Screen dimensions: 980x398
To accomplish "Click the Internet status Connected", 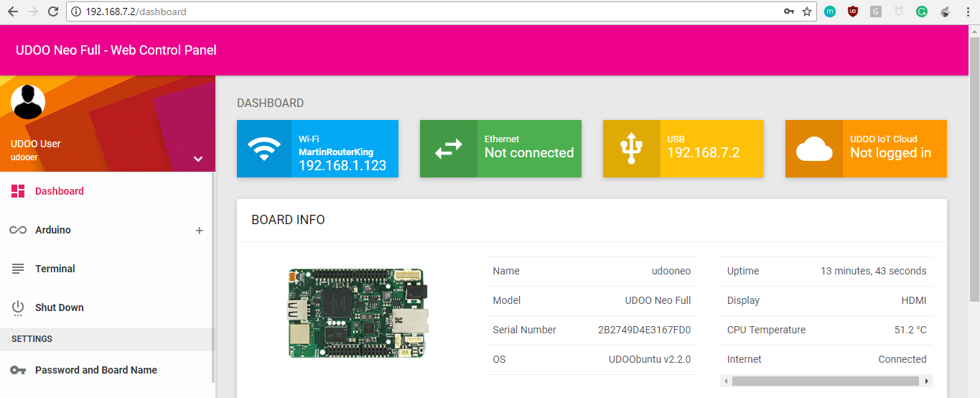I will (x=902, y=359).
